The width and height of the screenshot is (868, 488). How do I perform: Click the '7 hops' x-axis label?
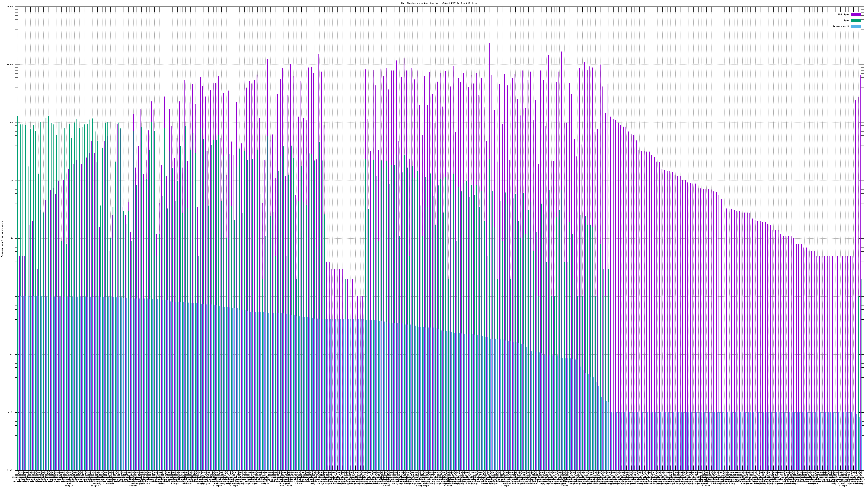(x=843, y=486)
